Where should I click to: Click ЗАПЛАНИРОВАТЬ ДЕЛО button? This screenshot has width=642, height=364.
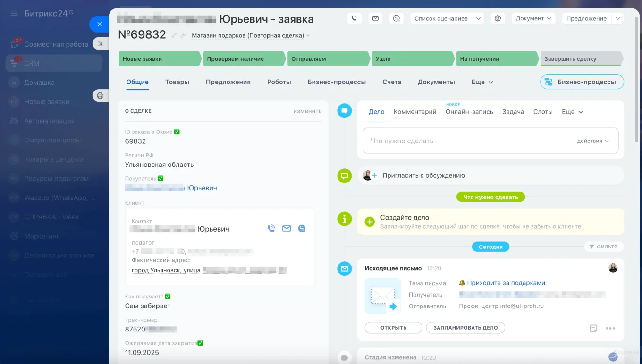pos(465,328)
